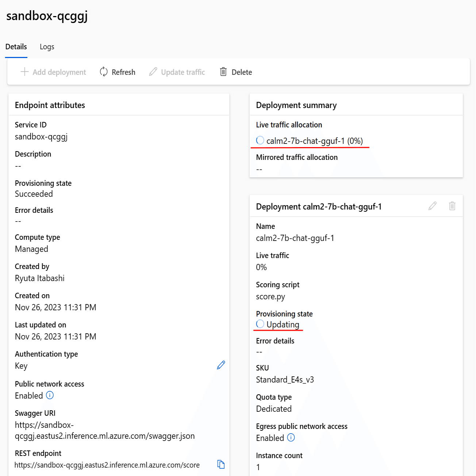This screenshot has width=476, height=476.
Task: Click edit pencil on Deployment calm2-7b-chat-gguf-1 card
Action: coord(433,206)
